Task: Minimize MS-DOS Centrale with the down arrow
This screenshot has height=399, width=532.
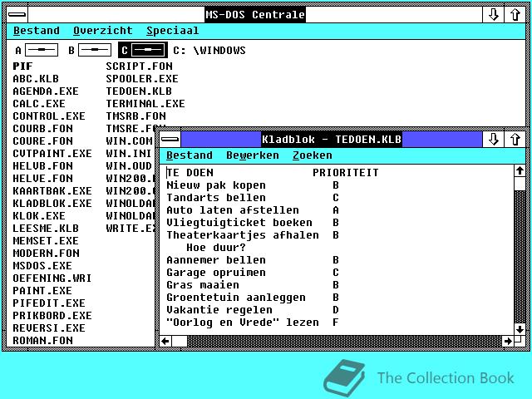Action: click(x=493, y=15)
